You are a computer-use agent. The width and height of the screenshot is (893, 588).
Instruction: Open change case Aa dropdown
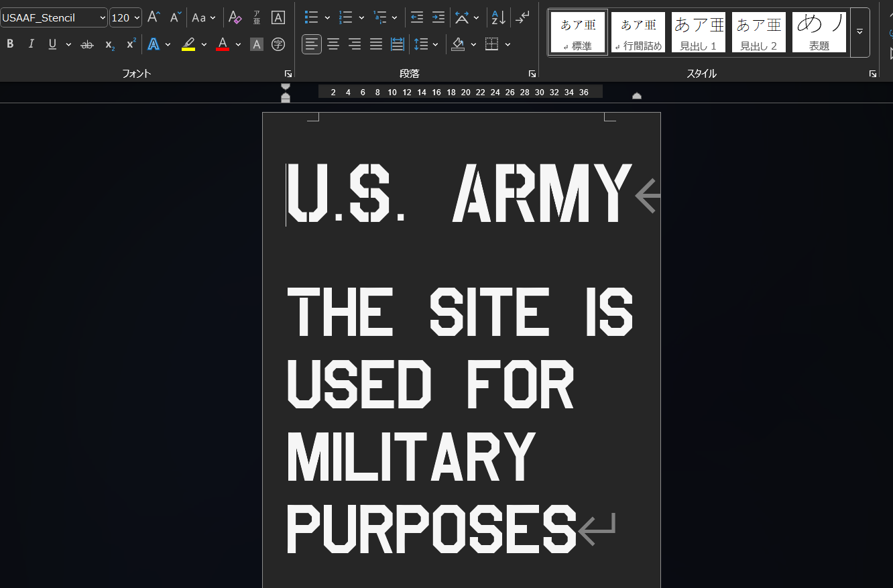[204, 17]
